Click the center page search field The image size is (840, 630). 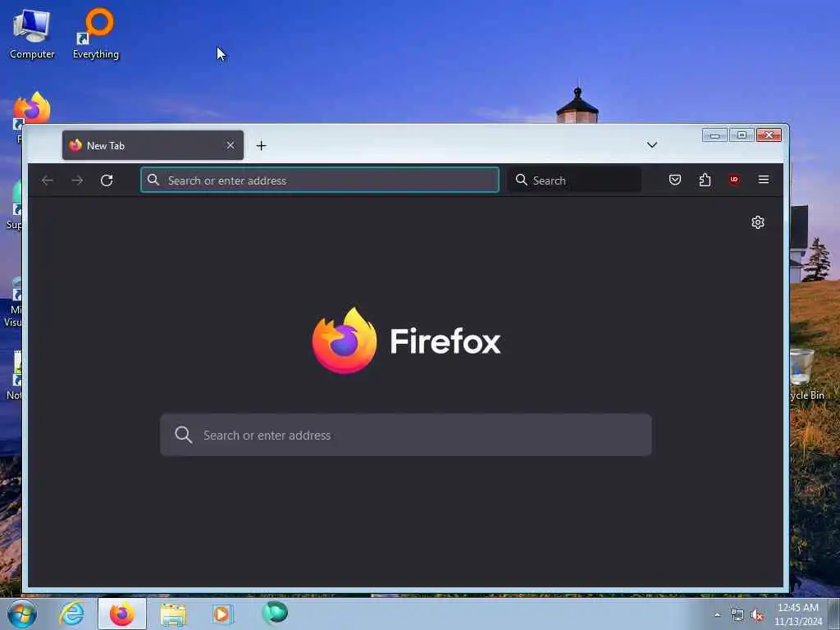(x=405, y=435)
